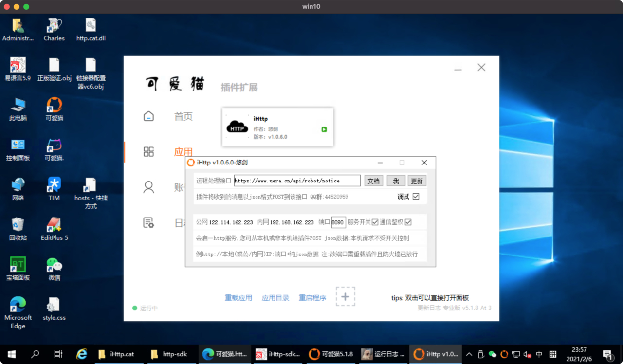This screenshot has width=623, height=364.
Task: Open Task View on the taskbar
Action: [x=58, y=354]
